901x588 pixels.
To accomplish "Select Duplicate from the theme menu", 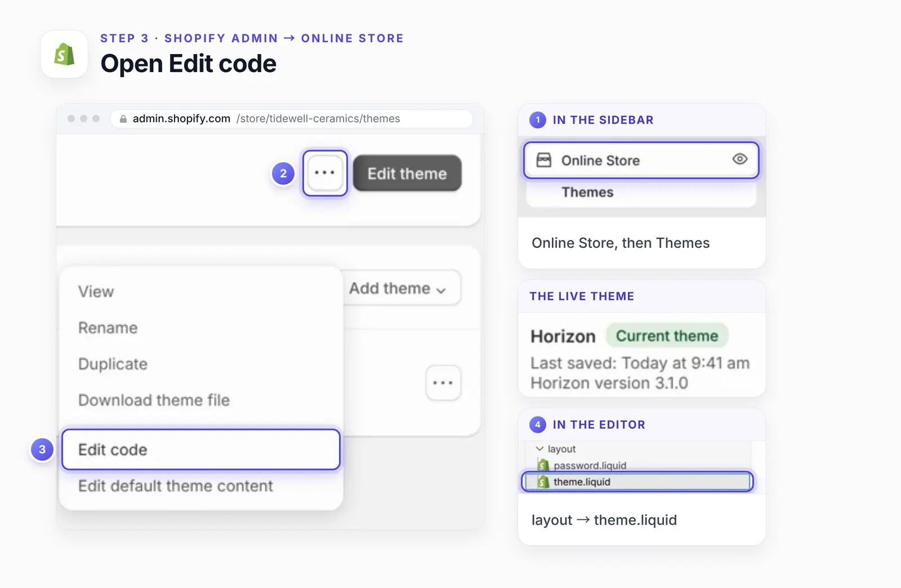I will [113, 364].
